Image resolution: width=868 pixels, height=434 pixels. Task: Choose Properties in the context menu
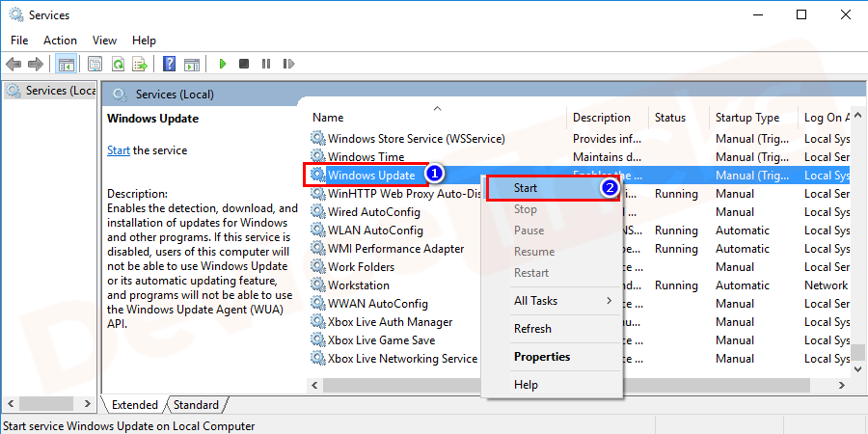pos(553,357)
